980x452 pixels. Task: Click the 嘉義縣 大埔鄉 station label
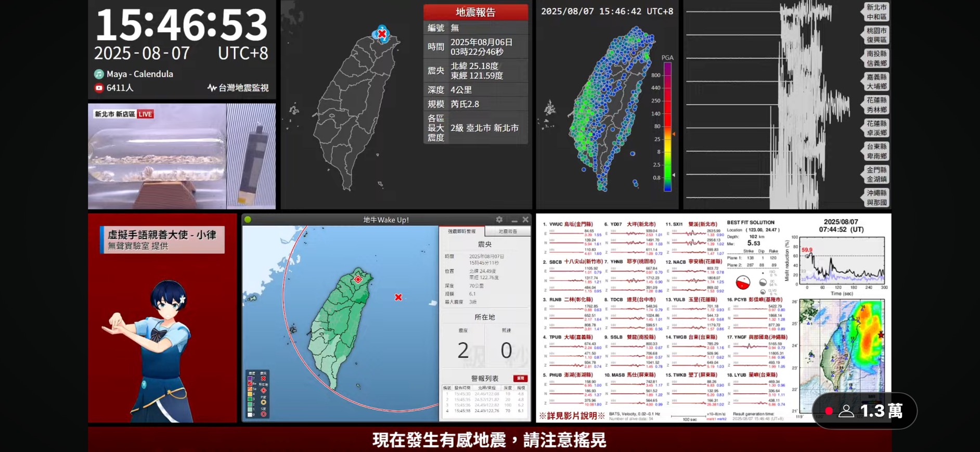[x=876, y=82]
